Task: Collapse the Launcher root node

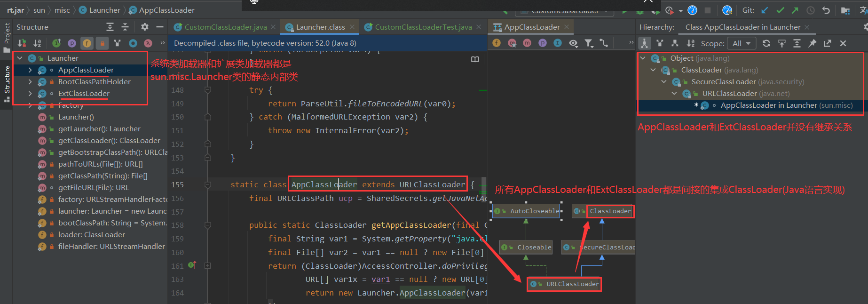Action: (x=20, y=58)
